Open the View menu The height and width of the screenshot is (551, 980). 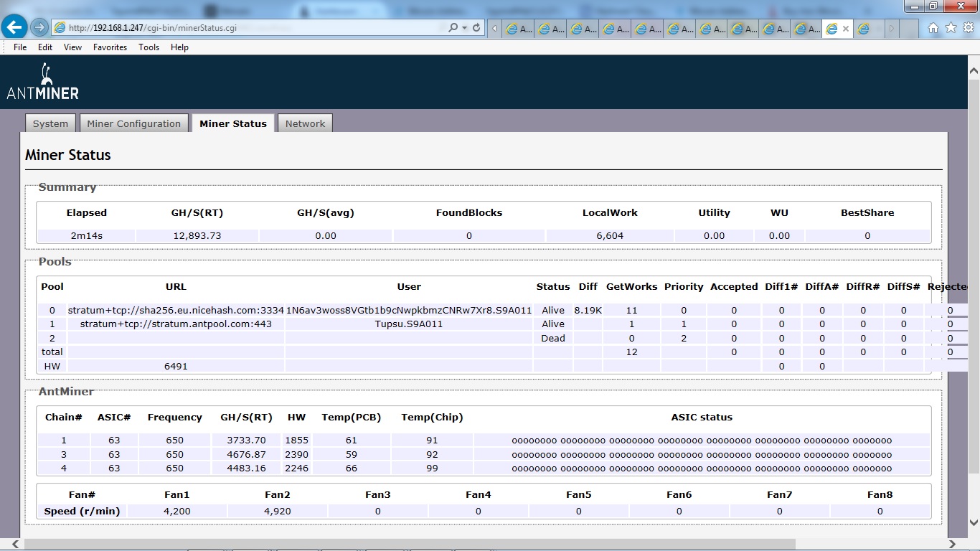(72, 47)
